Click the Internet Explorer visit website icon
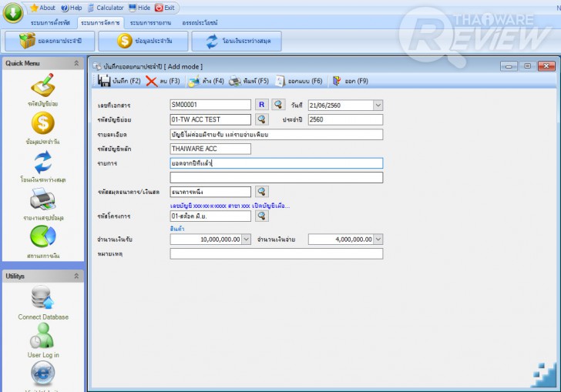Image resolution: width=561 pixels, height=392 pixels. 43,373
